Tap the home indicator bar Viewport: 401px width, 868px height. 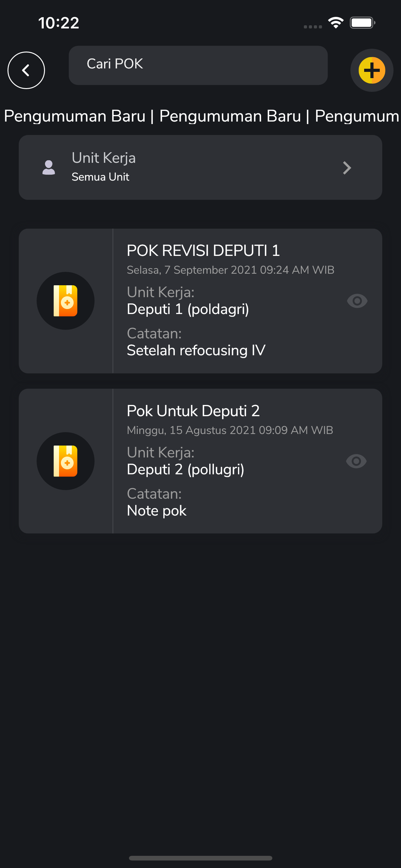[201, 858]
